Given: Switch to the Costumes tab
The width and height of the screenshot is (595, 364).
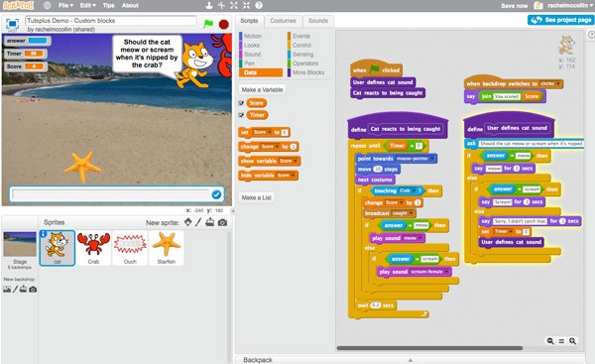Looking at the screenshot, I should click(x=283, y=21).
